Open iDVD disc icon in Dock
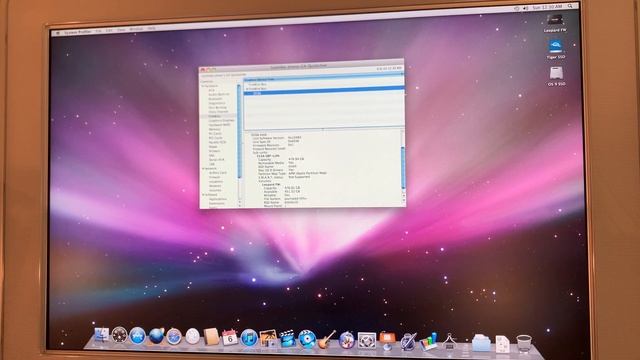The image size is (640, 360). (307, 339)
